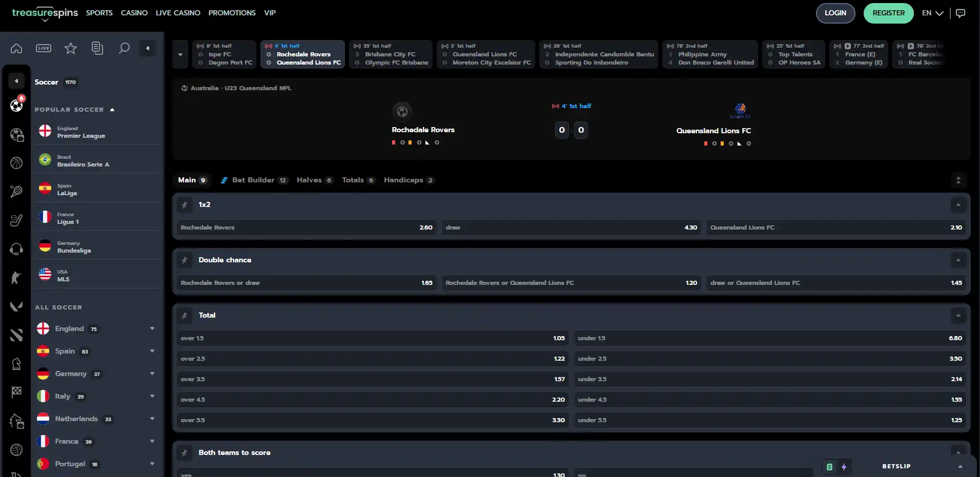Screen dimensions: 980x477
Task: Open favorites star icon in sidebar
Action: (x=70, y=48)
